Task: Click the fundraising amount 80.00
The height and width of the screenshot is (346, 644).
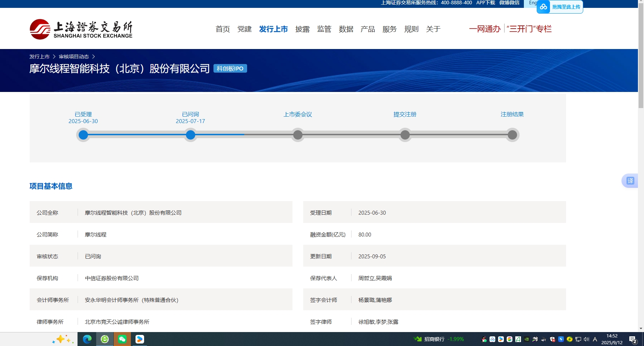Action: point(365,234)
